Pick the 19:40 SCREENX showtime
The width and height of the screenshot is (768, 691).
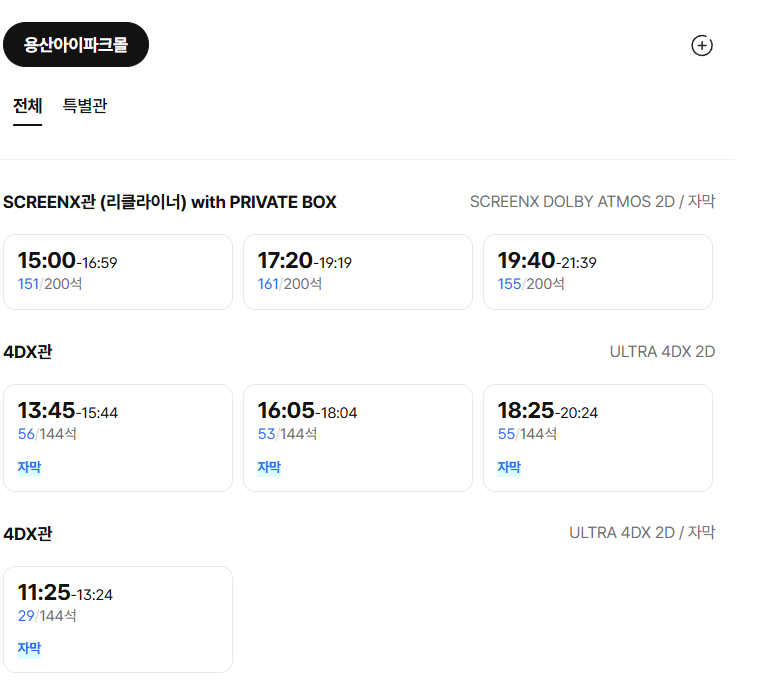click(598, 272)
